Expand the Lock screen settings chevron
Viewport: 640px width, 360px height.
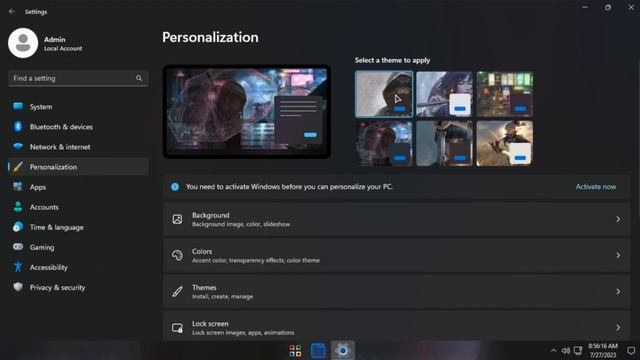click(x=618, y=327)
